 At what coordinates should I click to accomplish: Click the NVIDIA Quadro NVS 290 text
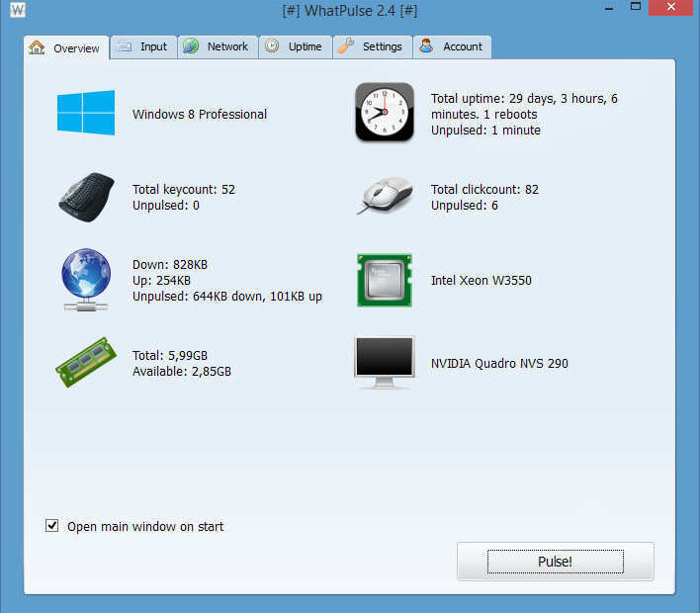499,364
